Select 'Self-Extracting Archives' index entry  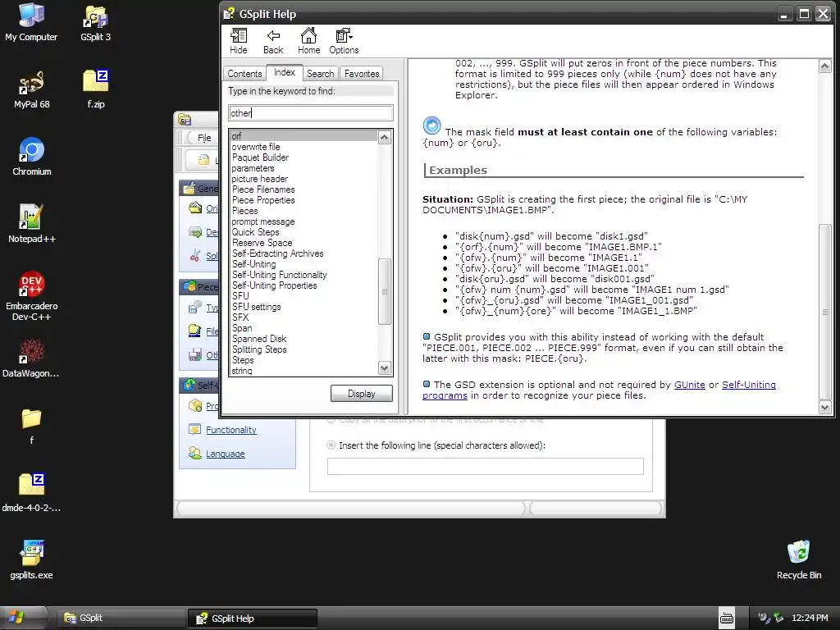pyautogui.click(x=277, y=253)
